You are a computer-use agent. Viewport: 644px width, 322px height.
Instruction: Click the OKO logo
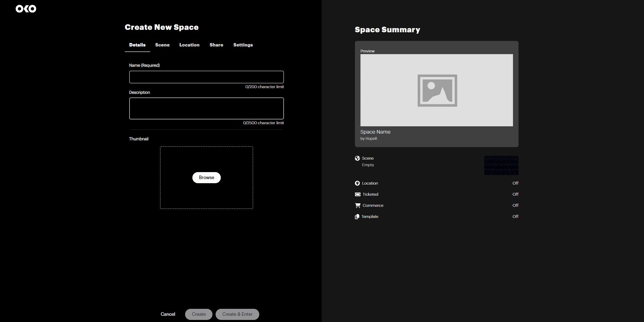coord(26,9)
